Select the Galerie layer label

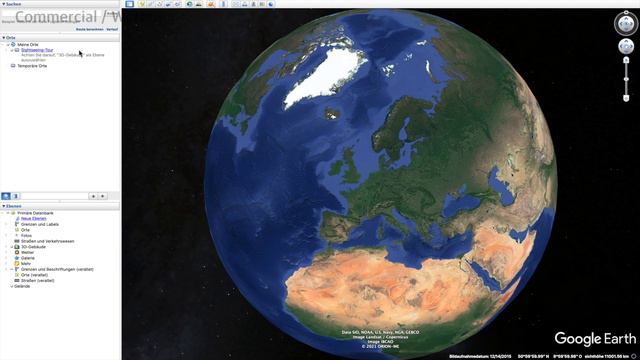tap(28, 258)
